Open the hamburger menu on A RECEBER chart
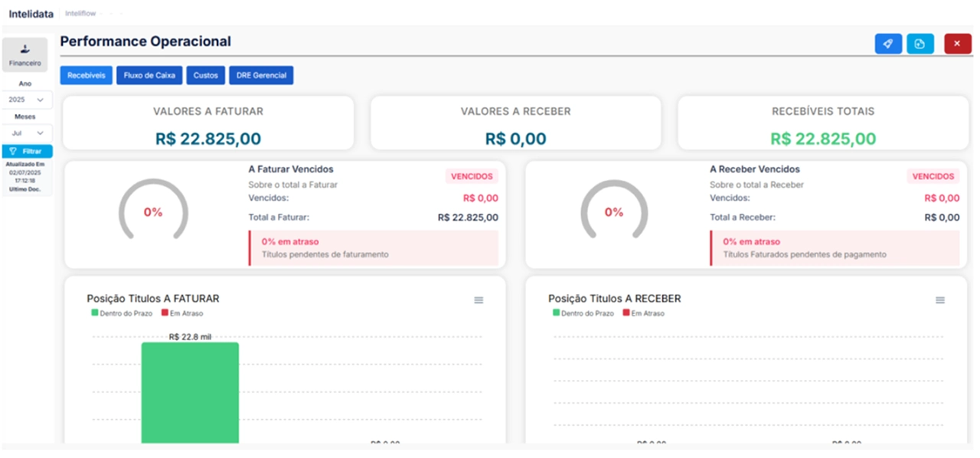980x458 pixels. pyautogui.click(x=940, y=300)
